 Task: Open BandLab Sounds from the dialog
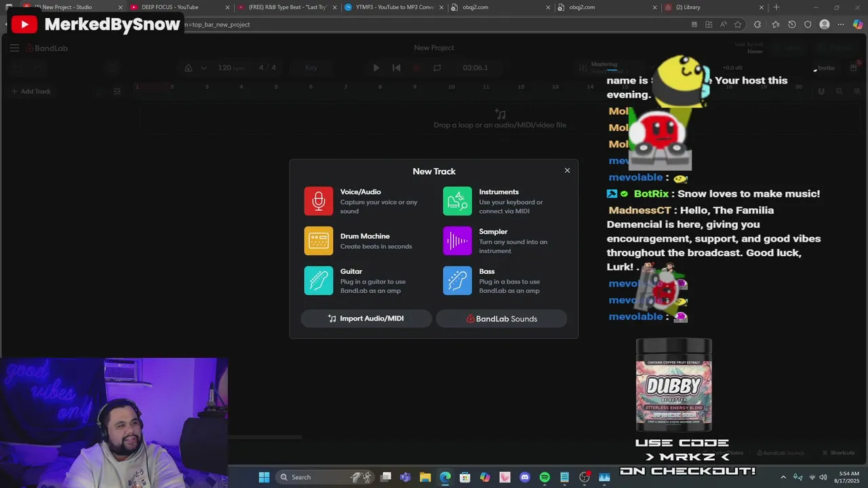point(501,319)
